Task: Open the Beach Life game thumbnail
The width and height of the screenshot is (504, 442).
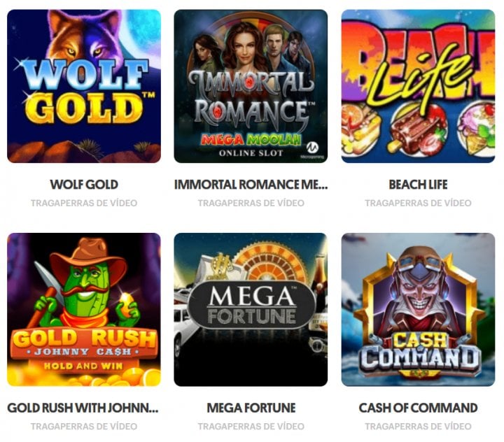Action: click(x=418, y=86)
